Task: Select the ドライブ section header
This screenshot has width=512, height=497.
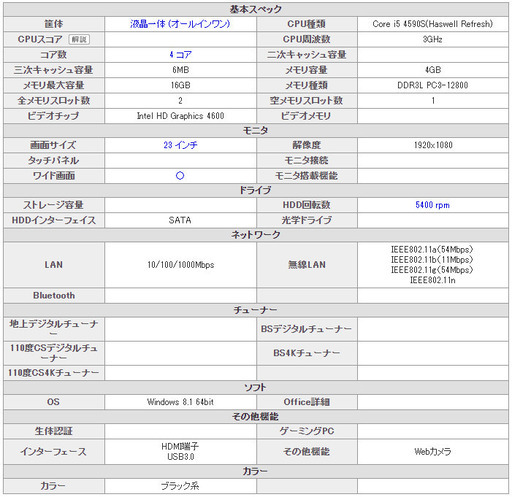Action: [x=256, y=190]
